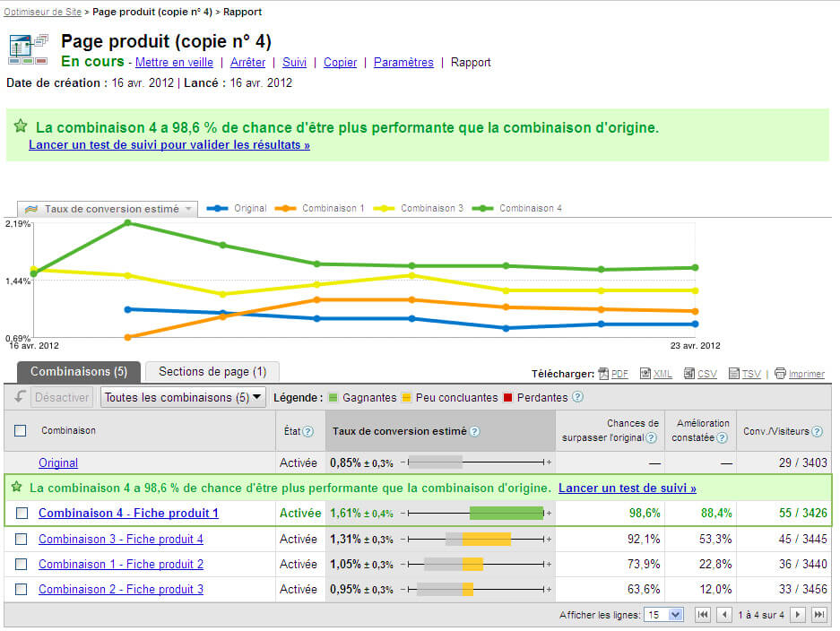The width and height of the screenshot is (840, 631).
Task: Click the Mettre en veille link
Action: point(174,63)
